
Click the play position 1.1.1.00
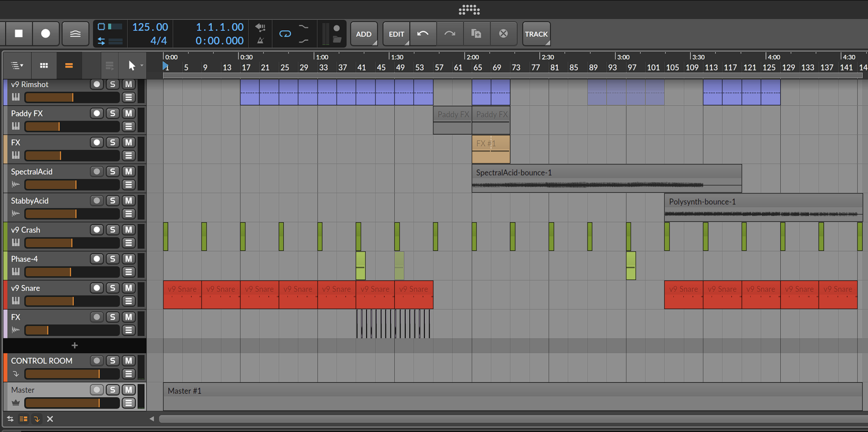click(219, 27)
